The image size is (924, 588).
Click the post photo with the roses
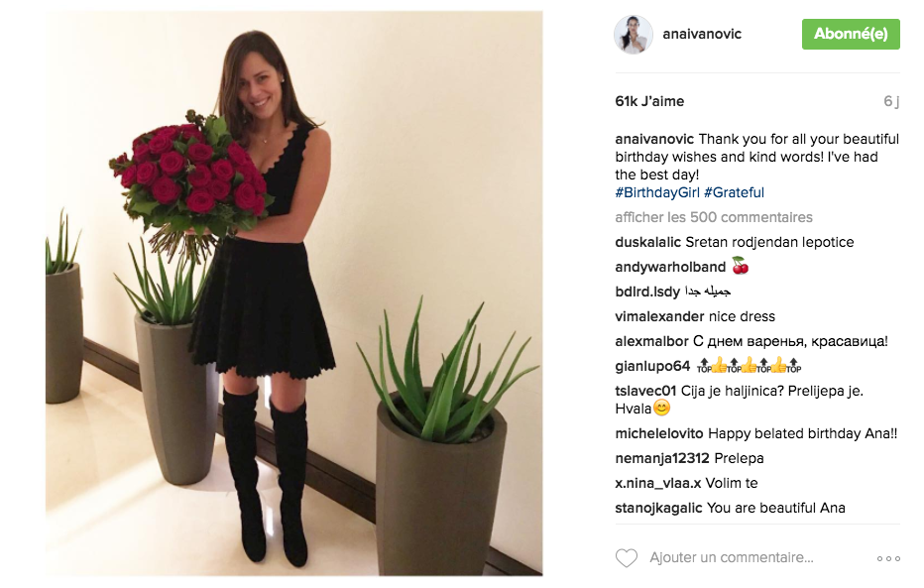point(294,293)
